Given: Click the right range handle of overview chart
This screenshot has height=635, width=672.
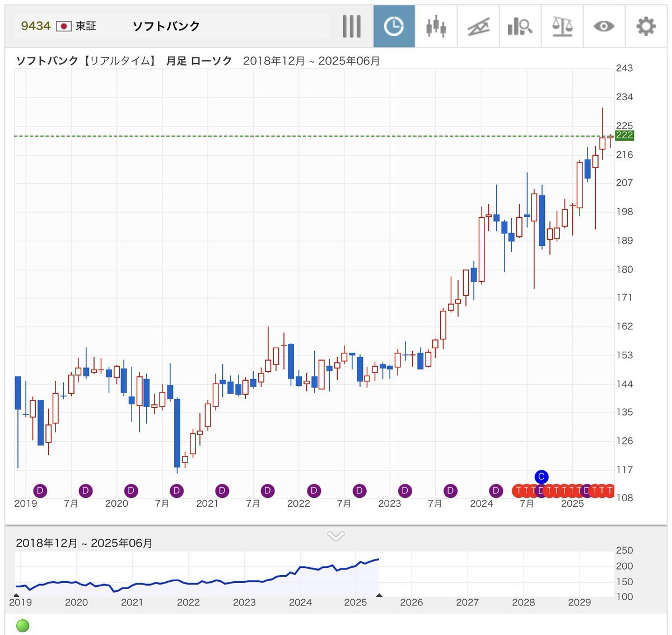Looking at the screenshot, I should pos(379,595).
